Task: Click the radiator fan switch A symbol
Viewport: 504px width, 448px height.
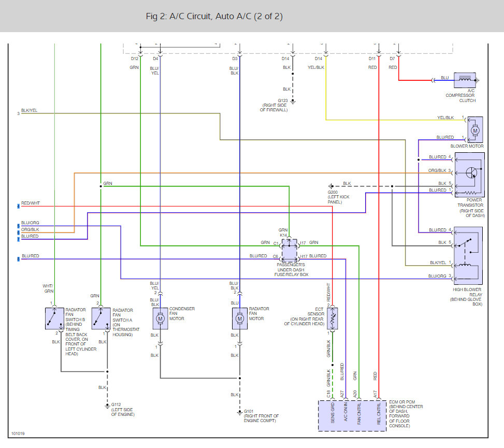Action: [x=101, y=318]
